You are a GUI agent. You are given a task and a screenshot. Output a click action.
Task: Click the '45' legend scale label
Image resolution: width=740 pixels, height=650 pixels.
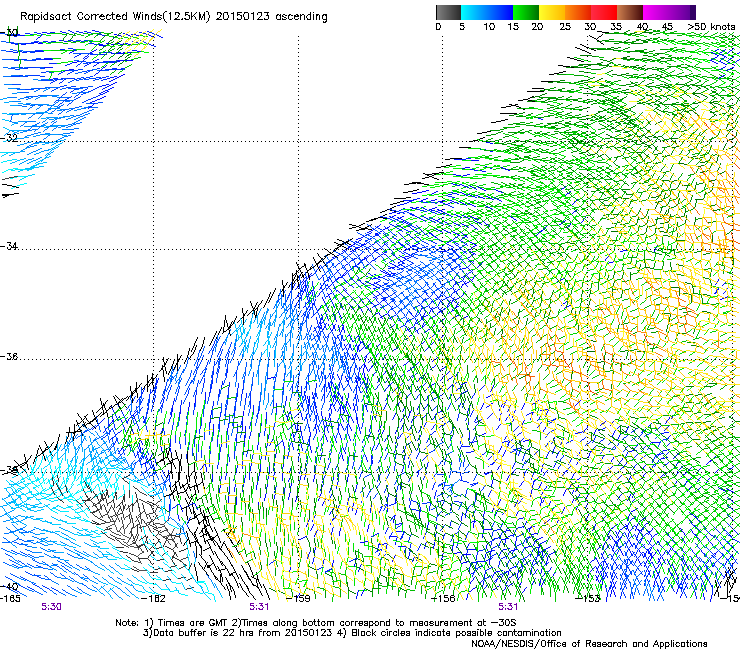pos(667,27)
